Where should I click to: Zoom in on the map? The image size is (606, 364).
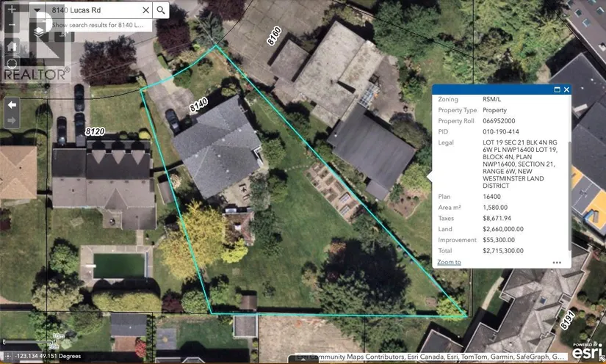click(12, 9)
